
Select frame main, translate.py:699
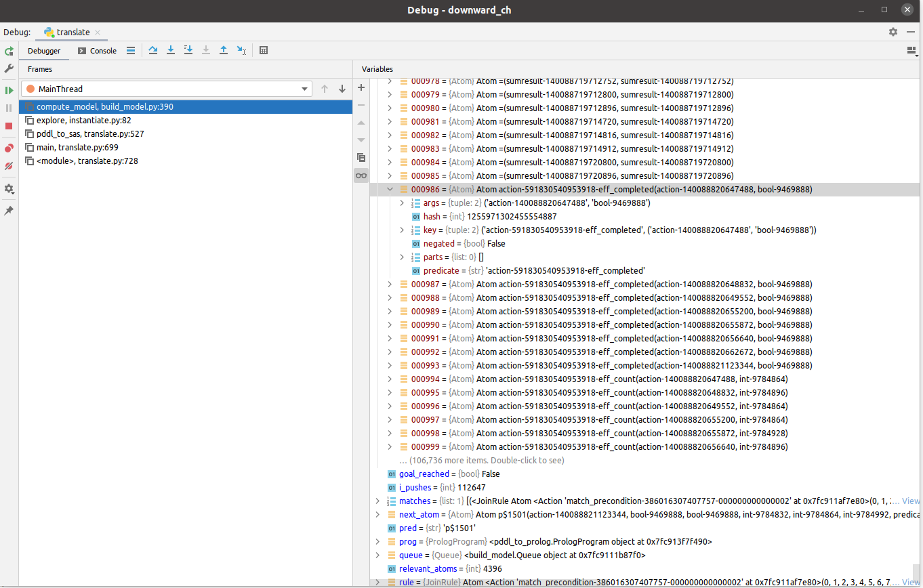[186, 148]
